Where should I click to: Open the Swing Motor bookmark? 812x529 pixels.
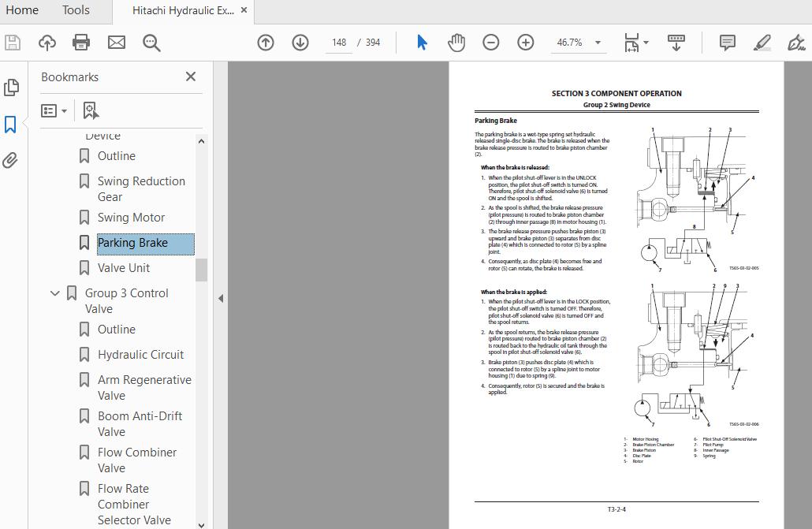[131, 218]
